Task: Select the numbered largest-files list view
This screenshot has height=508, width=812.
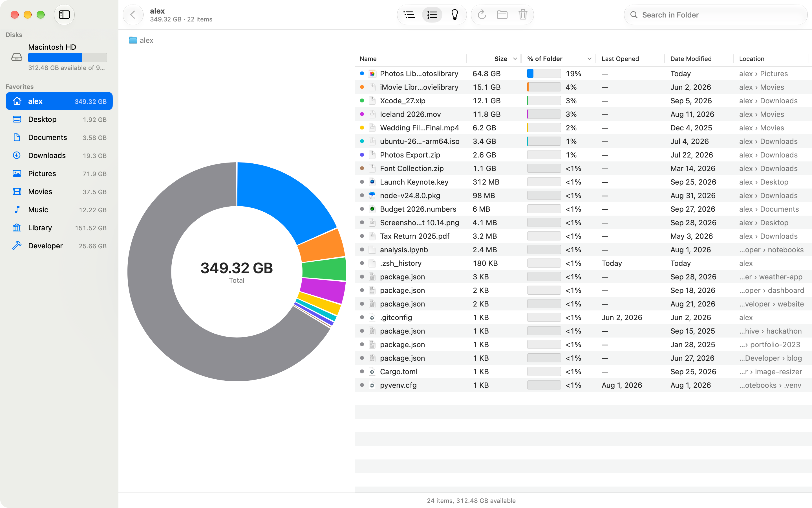Action: click(x=432, y=15)
